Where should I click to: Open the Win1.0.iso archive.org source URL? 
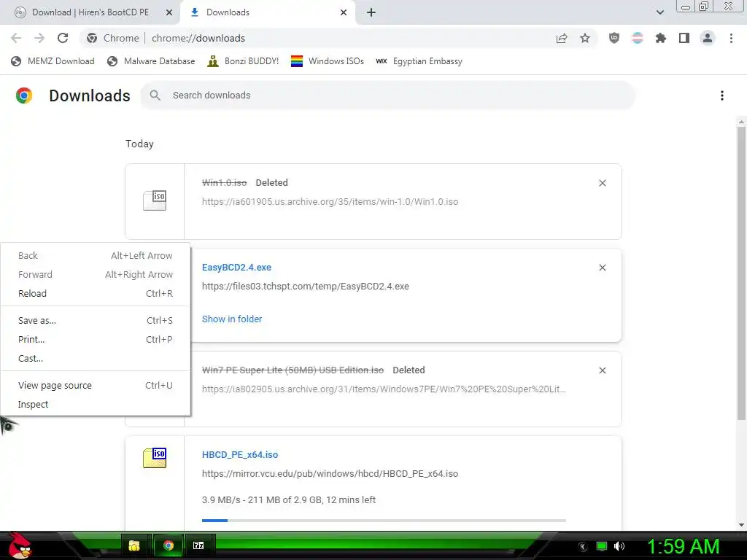coord(330,202)
